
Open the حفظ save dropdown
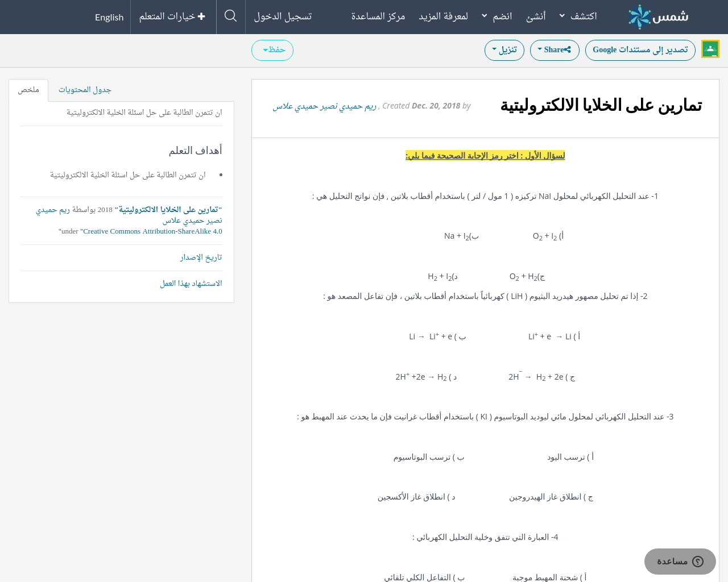(x=272, y=50)
